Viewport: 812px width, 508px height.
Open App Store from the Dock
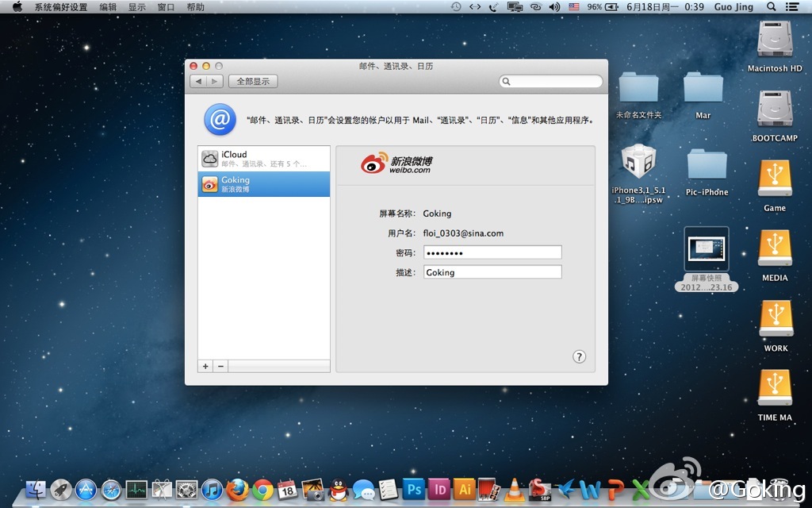(x=86, y=489)
